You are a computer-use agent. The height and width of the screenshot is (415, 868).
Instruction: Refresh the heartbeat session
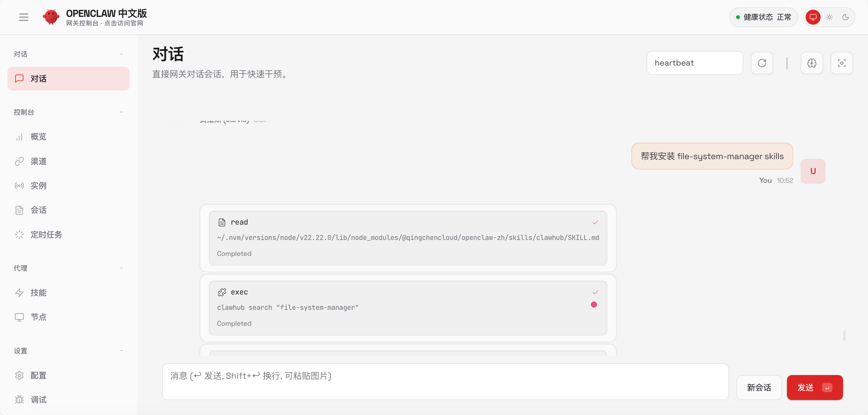pyautogui.click(x=762, y=63)
